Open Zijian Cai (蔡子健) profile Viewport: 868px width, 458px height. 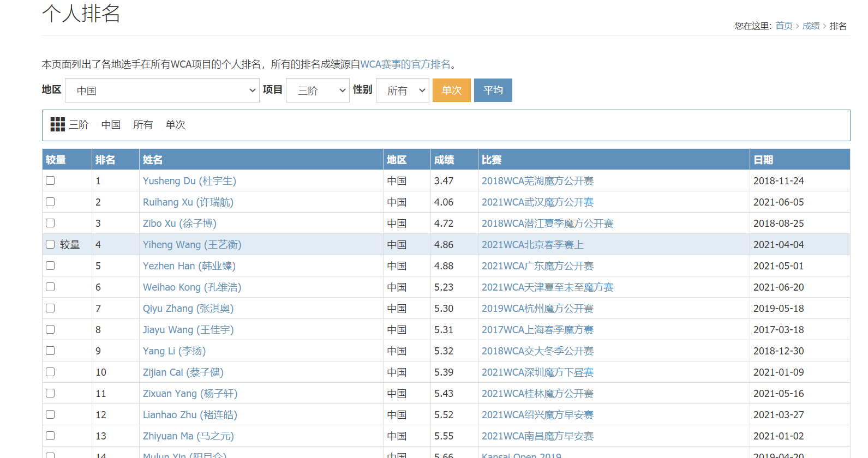click(183, 372)
